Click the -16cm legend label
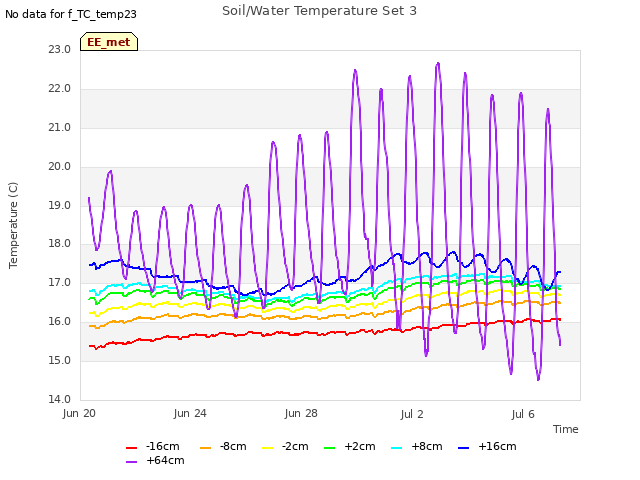Viewport: 640px width, 480px height. (162, 447)
